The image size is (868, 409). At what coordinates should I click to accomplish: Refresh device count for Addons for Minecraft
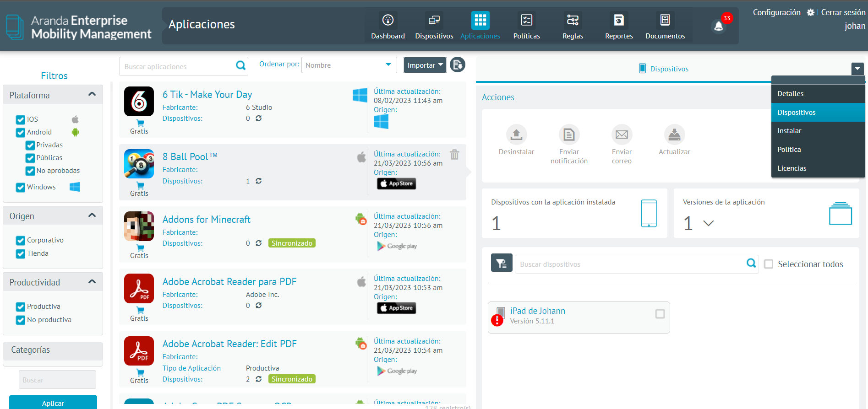pyautogui.click(x=259, y=243)
